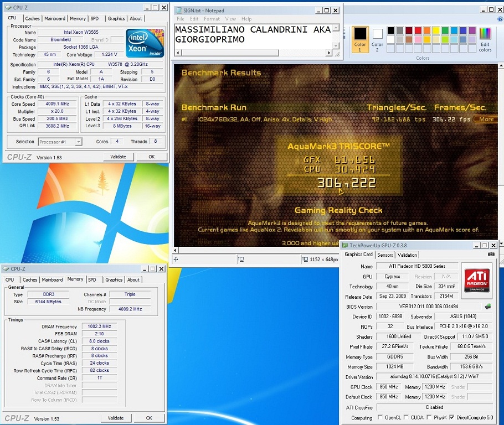
Task: Click the Multiplier value x 20.0
Action: pos(57,111)
